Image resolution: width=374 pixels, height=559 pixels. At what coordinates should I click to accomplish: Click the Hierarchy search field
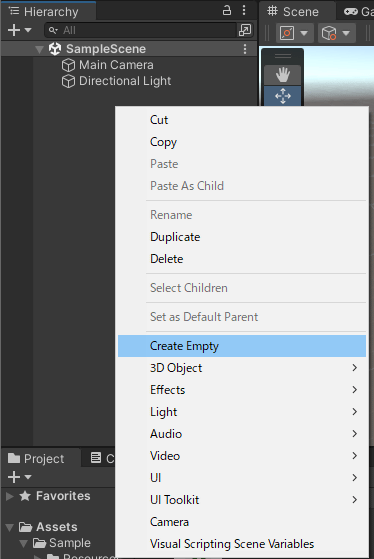tap(140, 30)
